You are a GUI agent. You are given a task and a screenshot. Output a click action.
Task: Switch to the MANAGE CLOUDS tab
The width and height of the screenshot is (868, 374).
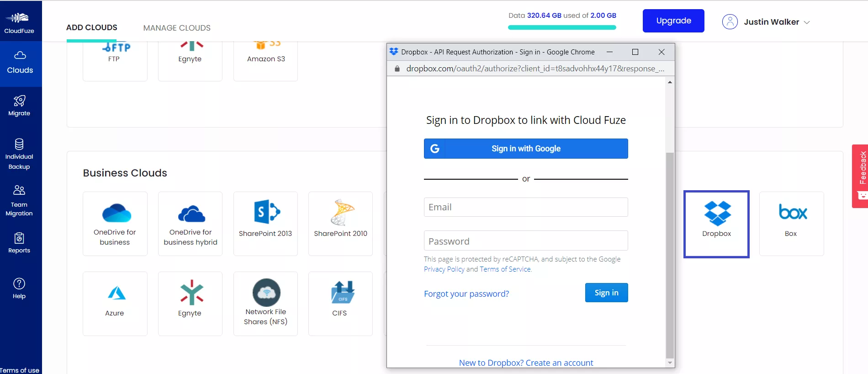pyautogui.click(x=177, y=28)
